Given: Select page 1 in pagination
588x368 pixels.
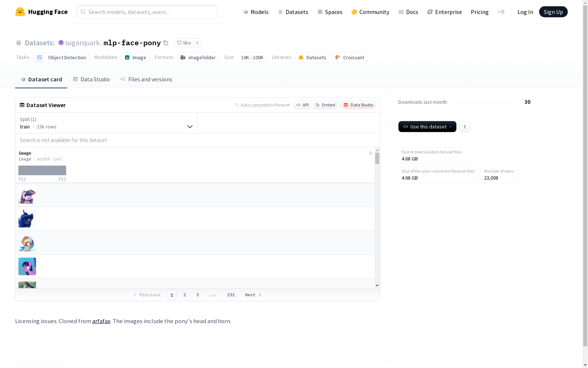Looking at the screenshot, I should [x=172, y=295].
